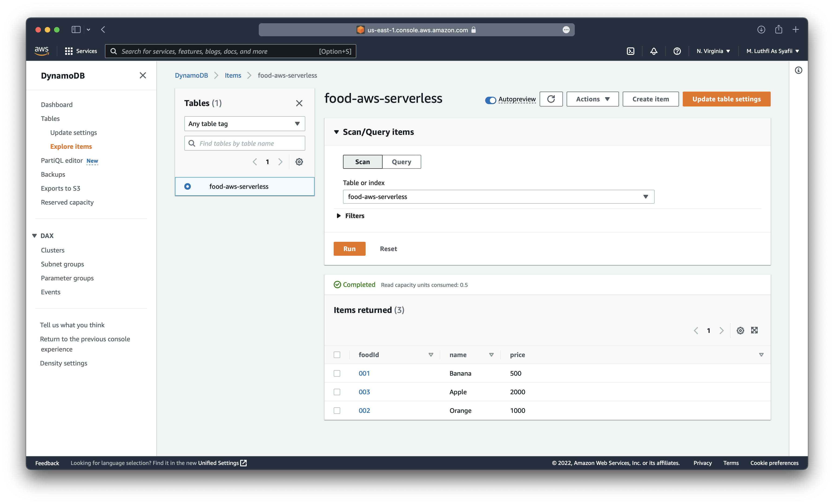
Task: Open AWS CloudShell icon in top bar
Action: 631,51
